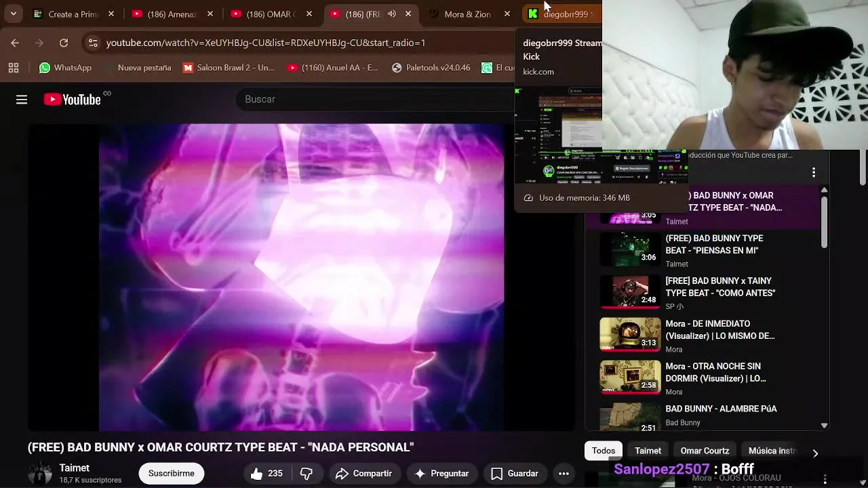The image size is (868, 488).
Task: Open the Saloon Brawl 2 bookmark
Action: 229,68
